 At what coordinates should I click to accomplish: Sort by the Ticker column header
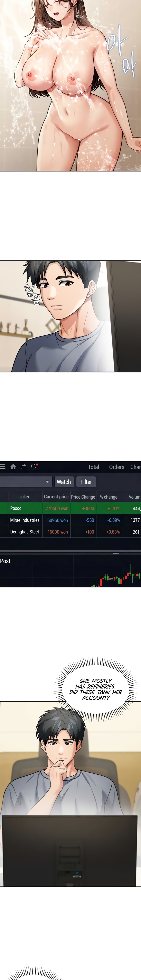pyautogui.click(x=23, y=496)
